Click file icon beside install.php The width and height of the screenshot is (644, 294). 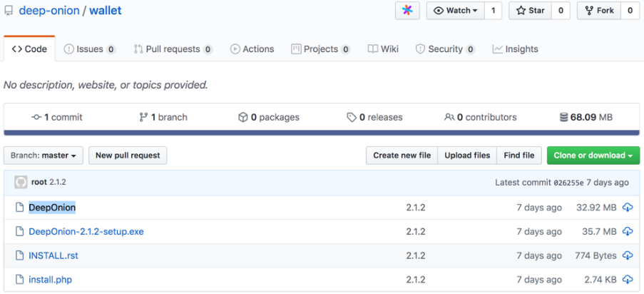(19, 280)
